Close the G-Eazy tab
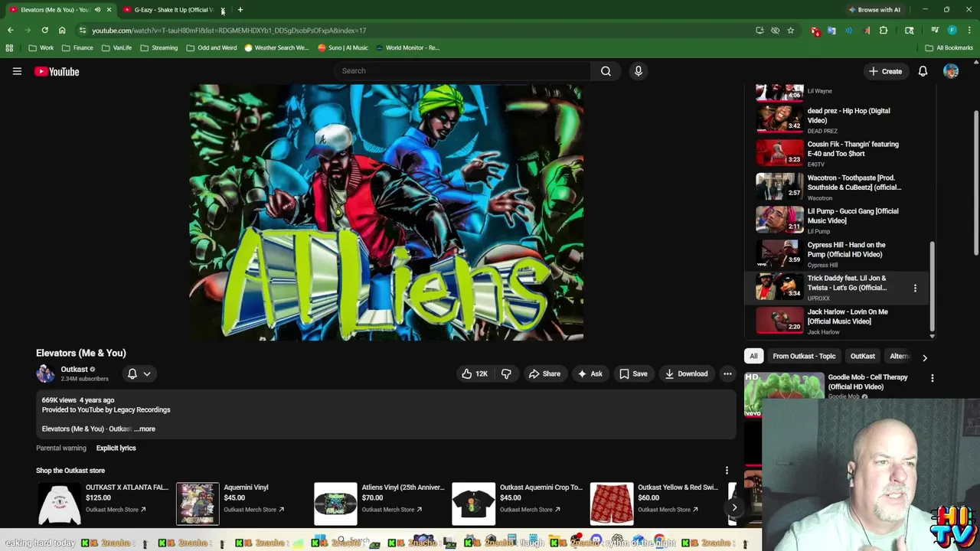 tap(223, 10)
